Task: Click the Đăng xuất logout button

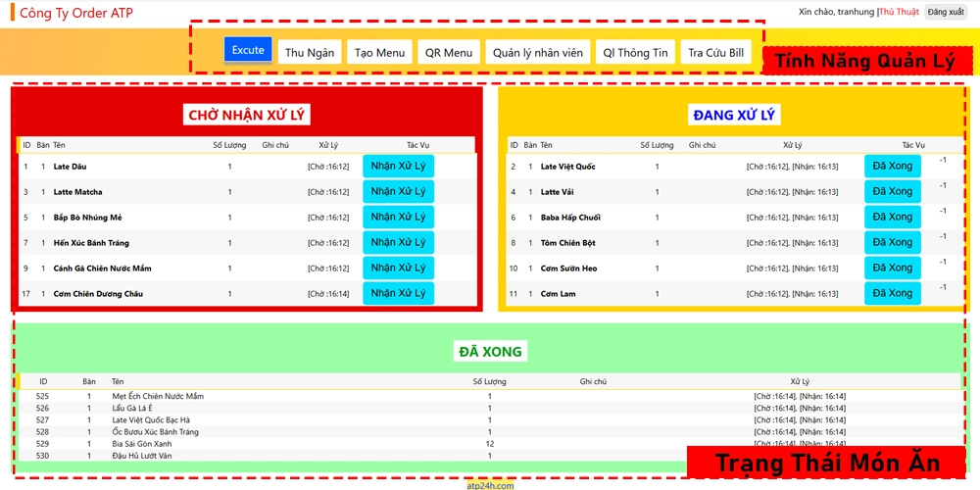Action: [945, 12]
